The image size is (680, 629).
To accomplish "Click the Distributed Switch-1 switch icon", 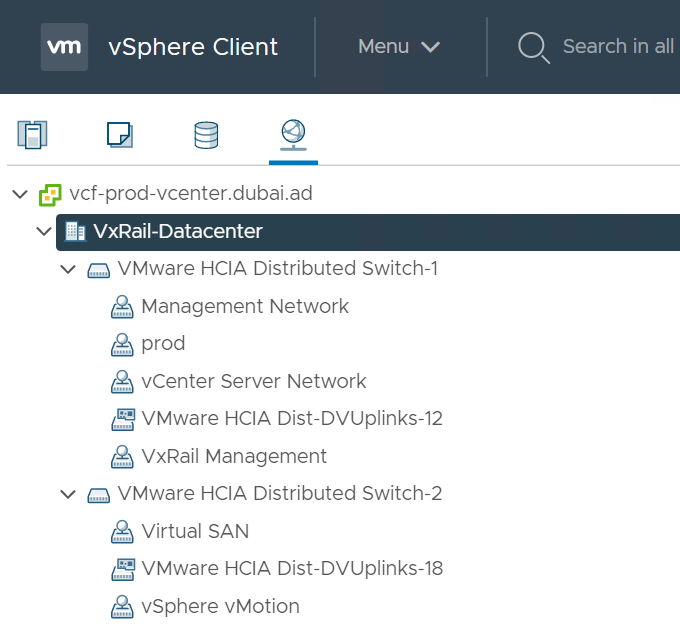I will (98, 269).
